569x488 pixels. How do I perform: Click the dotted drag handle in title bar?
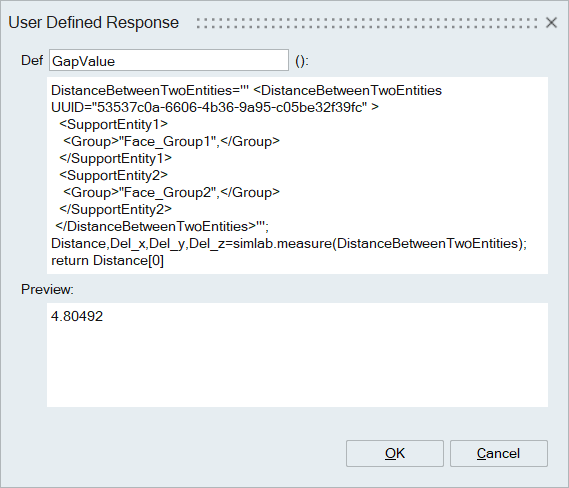[367, 23]
